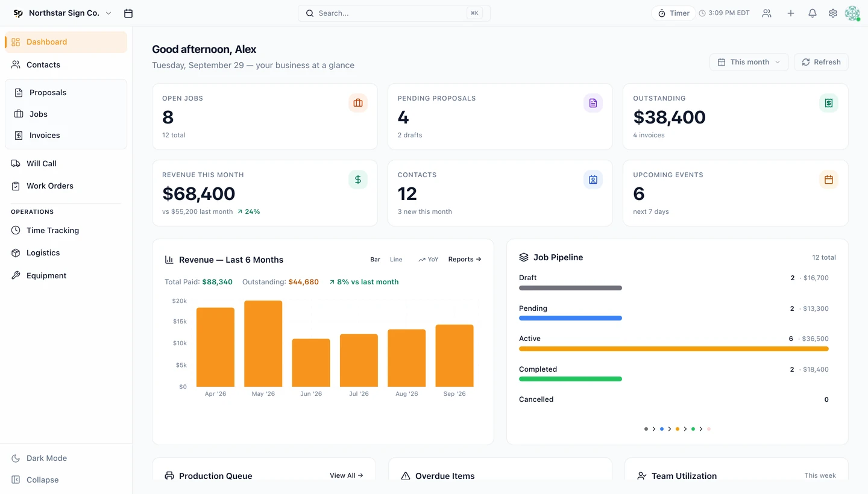Click the Production Queue printer icon
Viewport: 868px width, 494px height.
169,476
